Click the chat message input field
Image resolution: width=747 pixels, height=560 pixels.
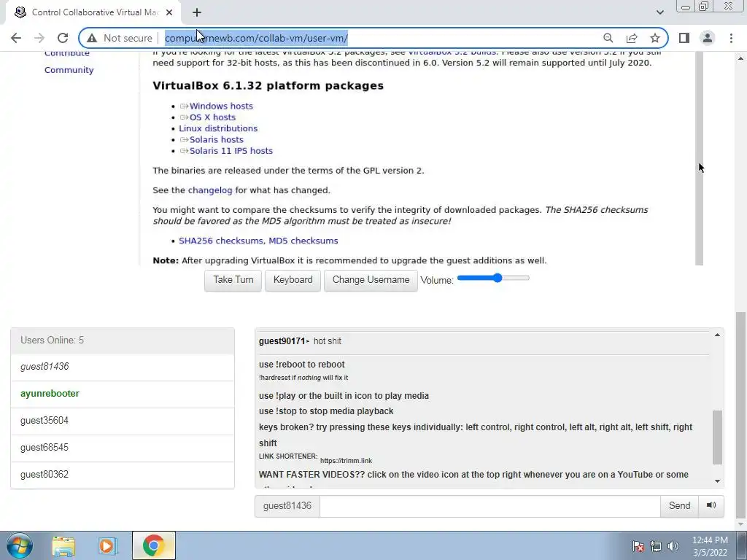pyautogui.click(x=489, y=506)
